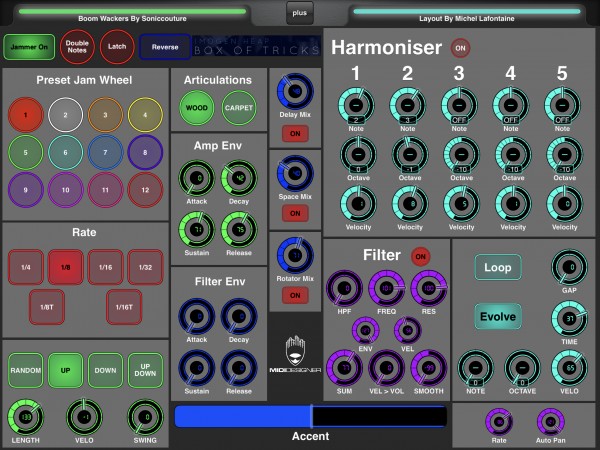Click the MIDI Designer logo
This screenshot has height=450, width=600.
pos(295,354)
